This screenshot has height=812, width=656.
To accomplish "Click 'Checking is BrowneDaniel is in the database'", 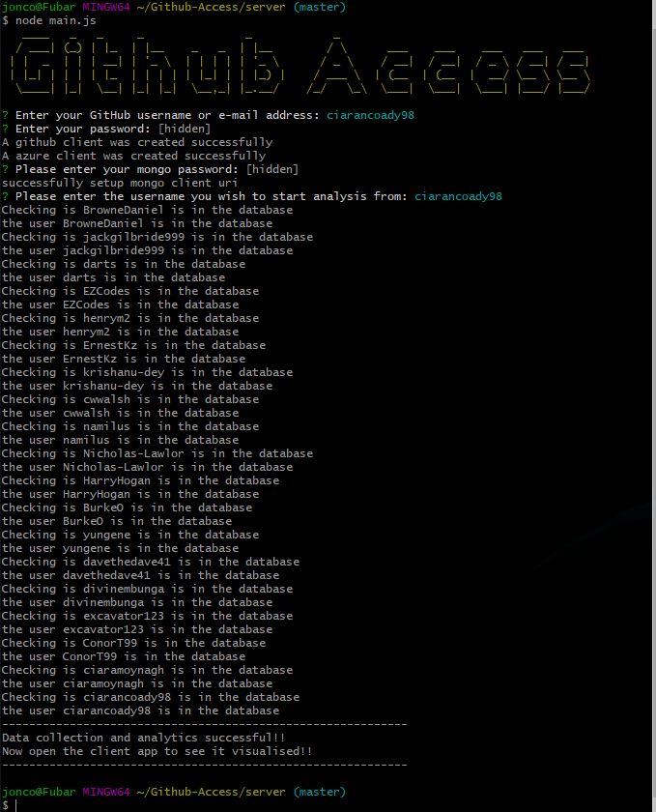I will pyautogui.click(x=148, y=210).
